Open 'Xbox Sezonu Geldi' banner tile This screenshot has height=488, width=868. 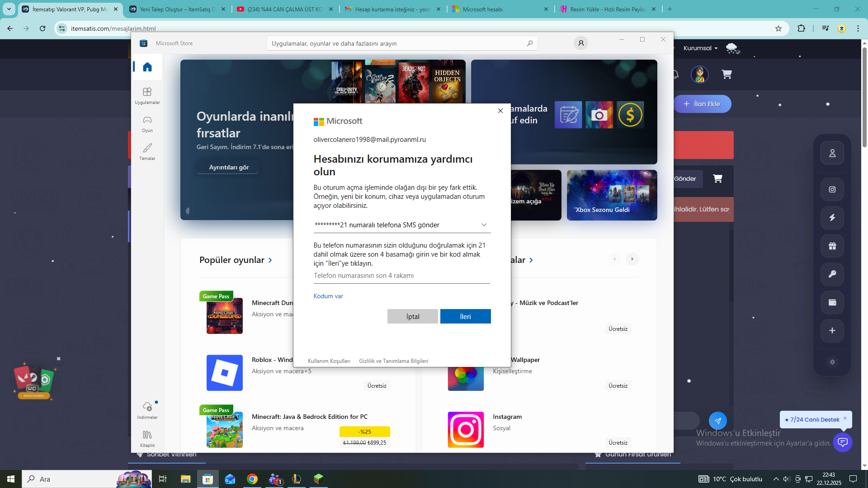(612, 195)
